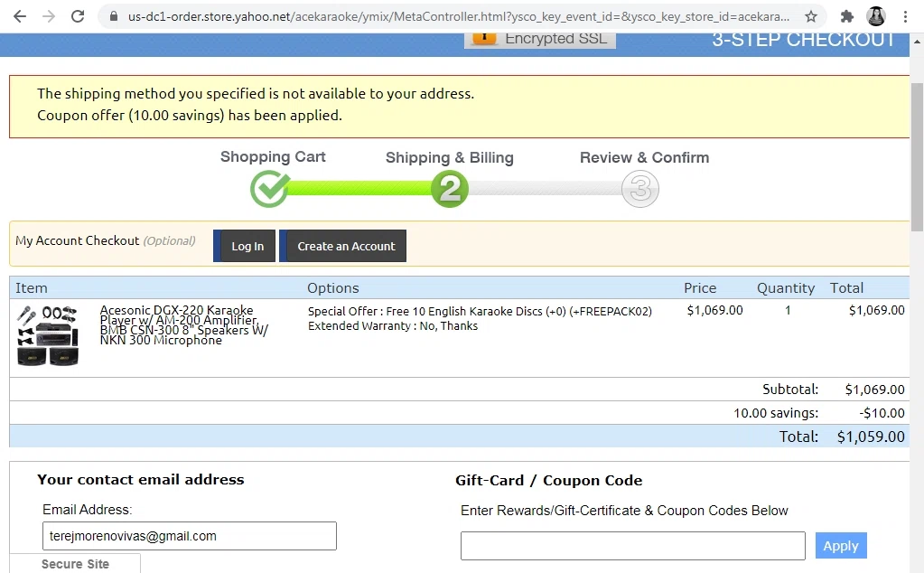
Task: Select the Shopping Cart checkmark step
Action: [x=269, y=189]
